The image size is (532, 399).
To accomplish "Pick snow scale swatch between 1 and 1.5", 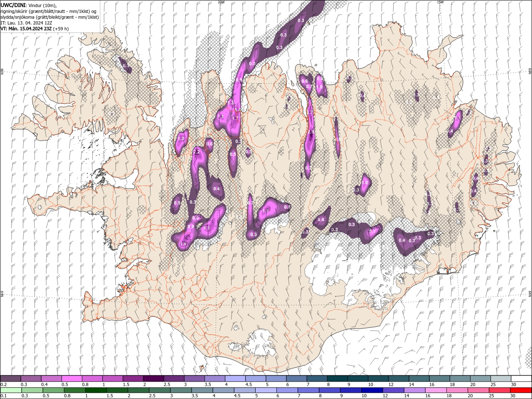I will point(112,379).
